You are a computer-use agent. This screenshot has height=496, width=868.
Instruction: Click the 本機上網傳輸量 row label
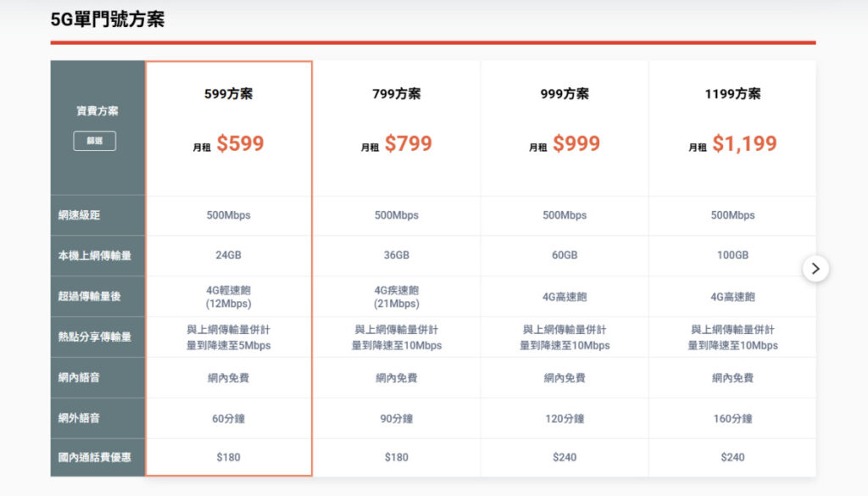tap(94, 255)
